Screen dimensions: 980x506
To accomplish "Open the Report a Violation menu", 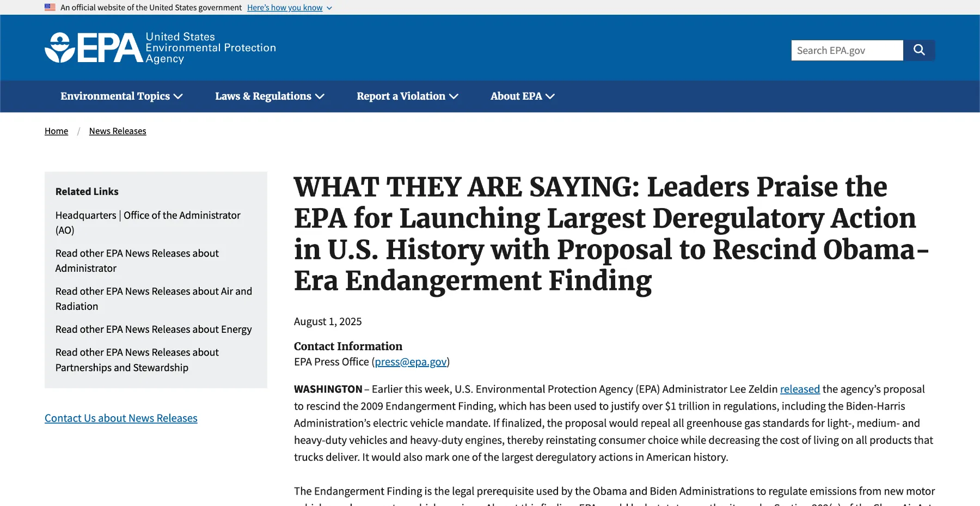I will [x=407, y=96].
